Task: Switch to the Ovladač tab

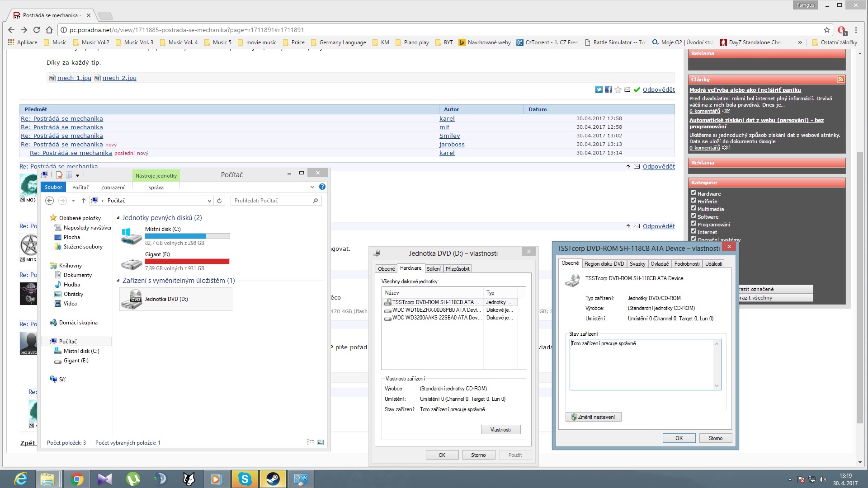Action: pyautogui.click(x=659, y=264)
